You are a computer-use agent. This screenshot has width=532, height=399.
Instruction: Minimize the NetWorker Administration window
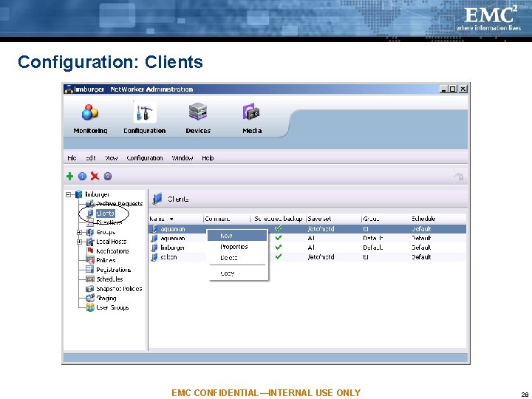pyautogui.click(x=443, y=89)
